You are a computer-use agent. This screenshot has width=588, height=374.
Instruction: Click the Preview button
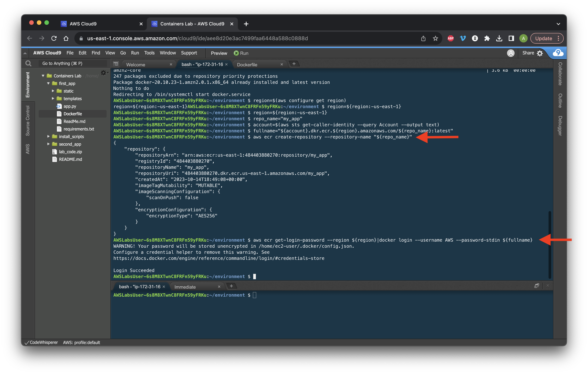[x=219, y=53]
